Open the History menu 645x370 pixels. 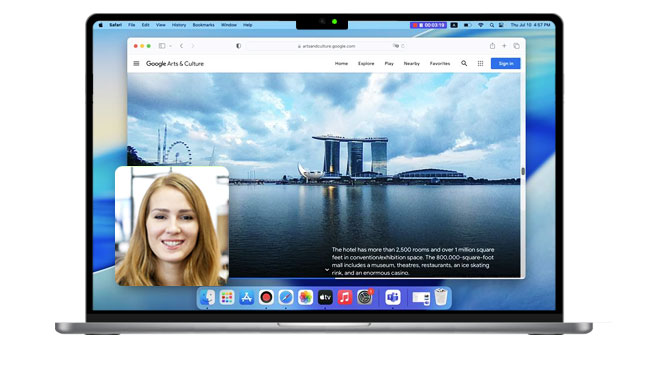[179, 25]
